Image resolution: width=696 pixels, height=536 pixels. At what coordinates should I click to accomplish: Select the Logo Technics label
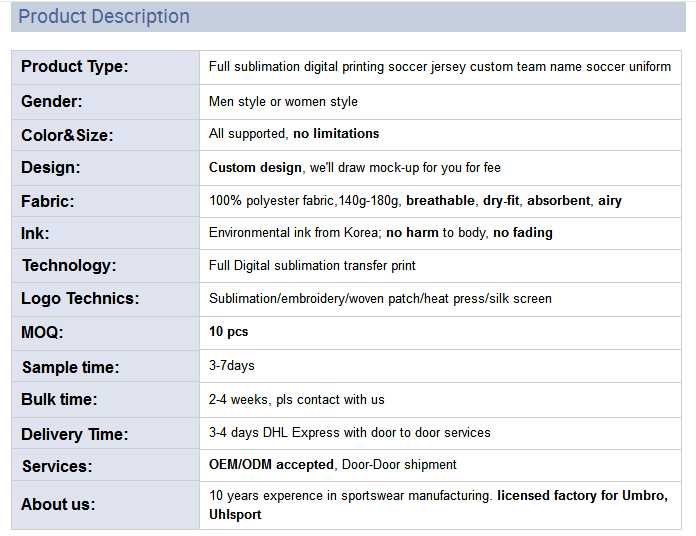point(80,298)
